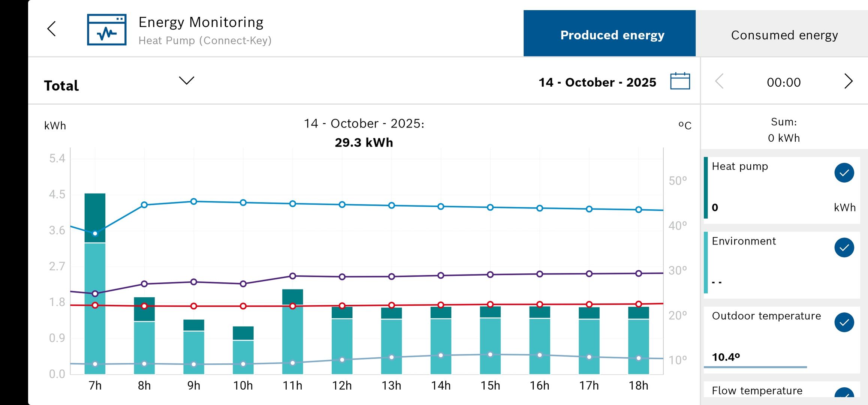Click the 9h flow temperature point

(x=194, y=202)
